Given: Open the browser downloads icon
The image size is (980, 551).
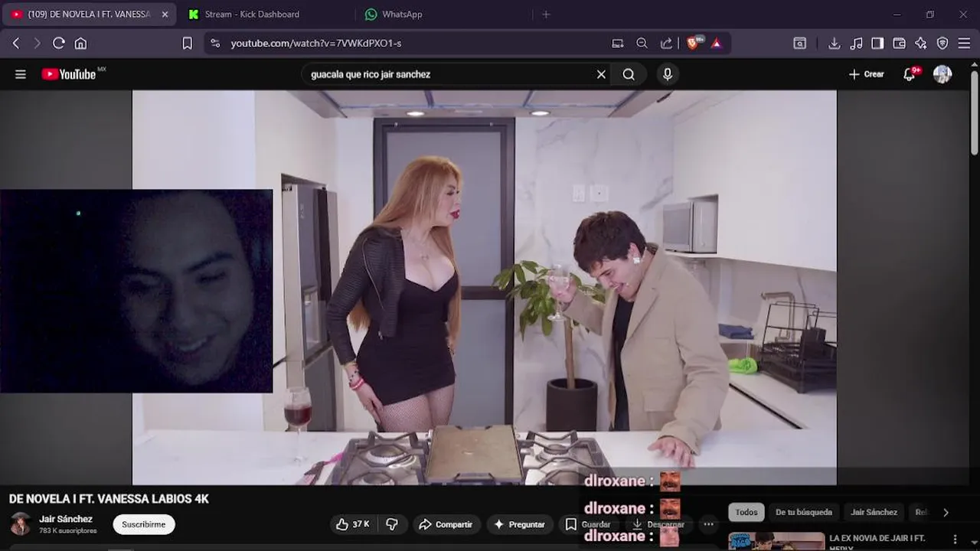Looking at the screenshot, I should [x=835, y=44].
